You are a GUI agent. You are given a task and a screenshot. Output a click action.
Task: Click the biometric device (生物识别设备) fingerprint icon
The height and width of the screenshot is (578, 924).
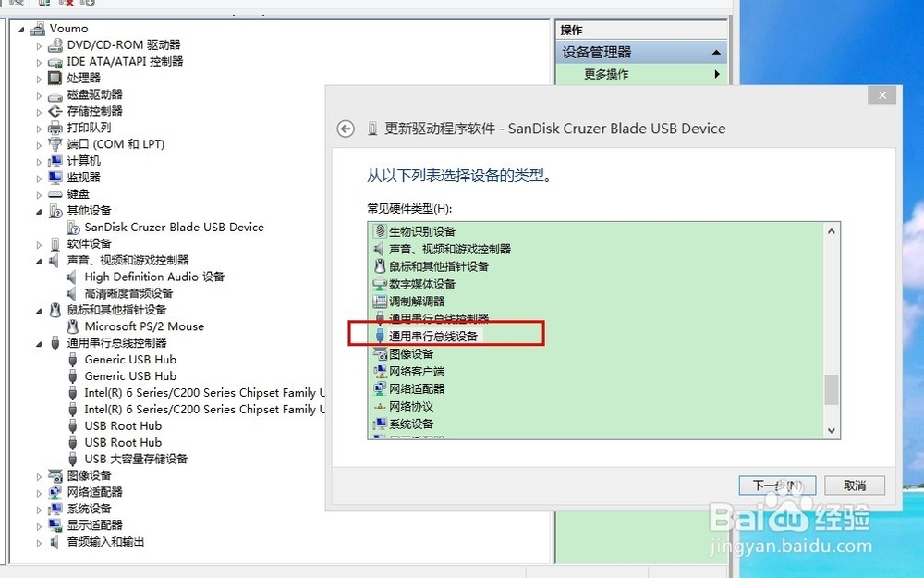point(380,231)
